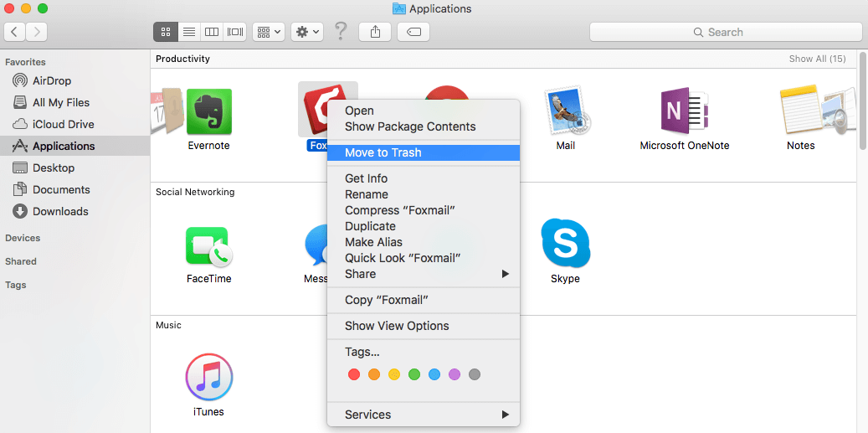Click the iTunes app icon
This screenshot has width=868, height=433.
[x=208, y=377]
